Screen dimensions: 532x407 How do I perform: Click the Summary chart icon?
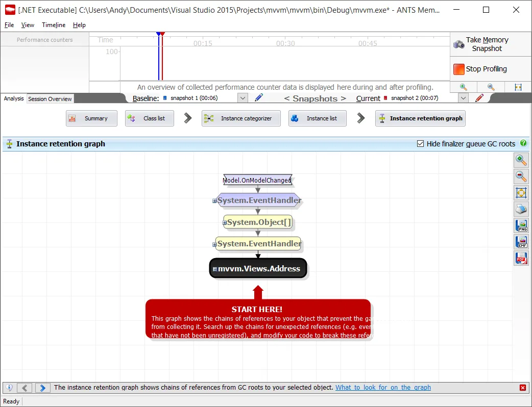coord(72,118)
